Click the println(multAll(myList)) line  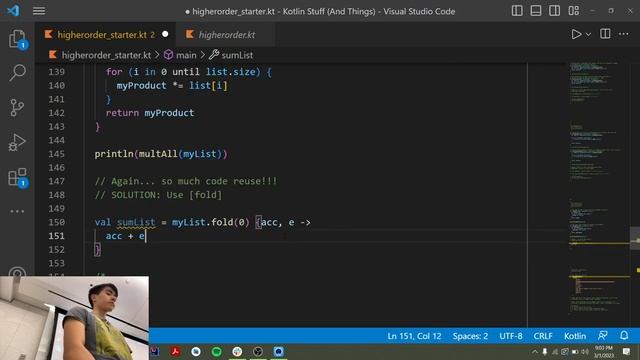161,154
